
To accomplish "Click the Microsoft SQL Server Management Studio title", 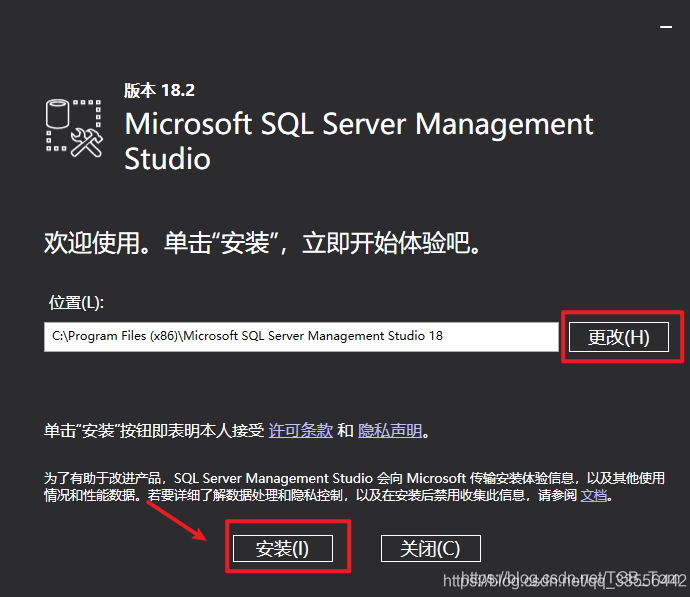I will (359, 141).
